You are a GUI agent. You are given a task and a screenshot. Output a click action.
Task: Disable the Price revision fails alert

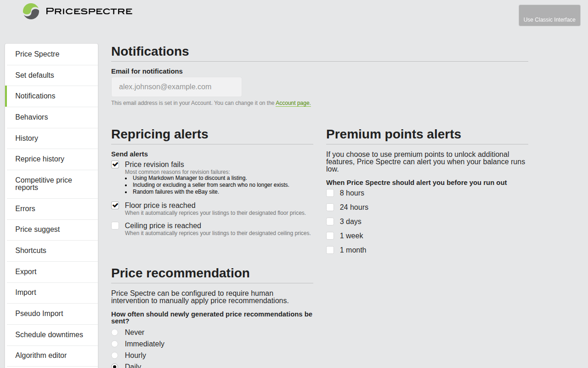[x=115, y=164]
